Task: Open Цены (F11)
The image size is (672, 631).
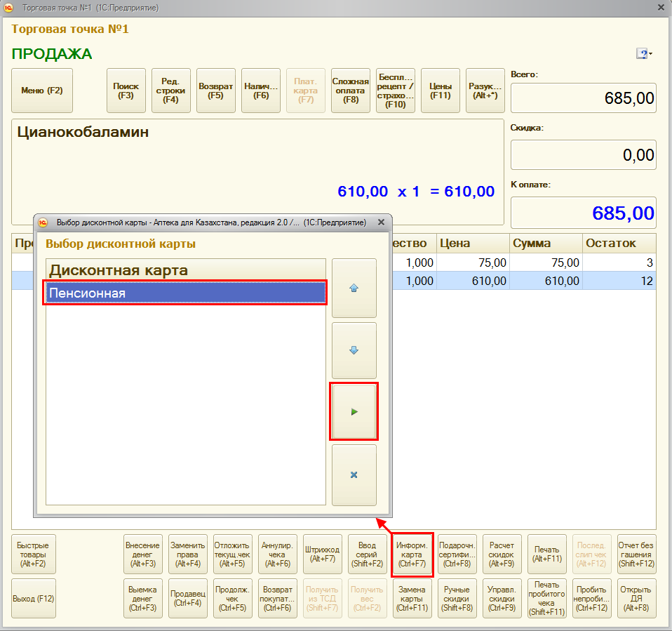Action: click(x=441, y=91)
